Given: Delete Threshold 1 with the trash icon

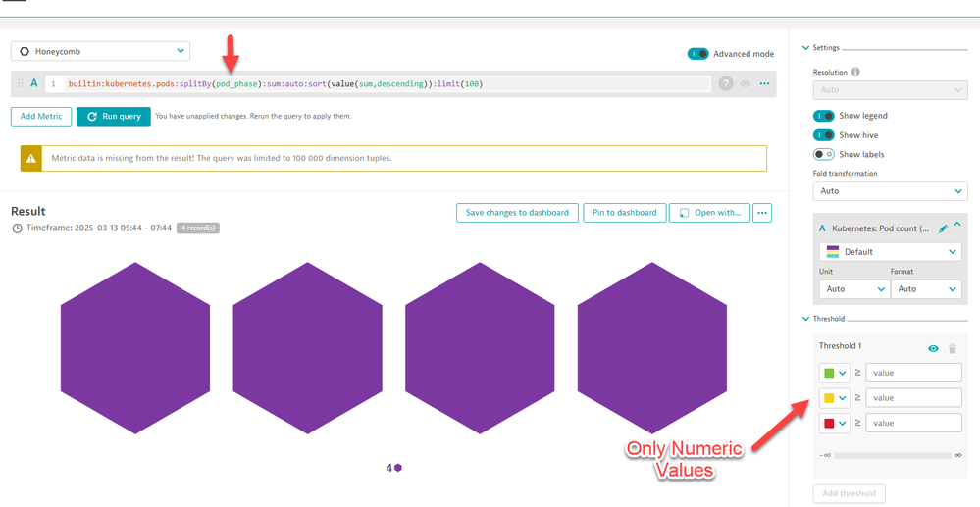Looking at the screenshot, I should pyautogui.click(x=952, y=348).
